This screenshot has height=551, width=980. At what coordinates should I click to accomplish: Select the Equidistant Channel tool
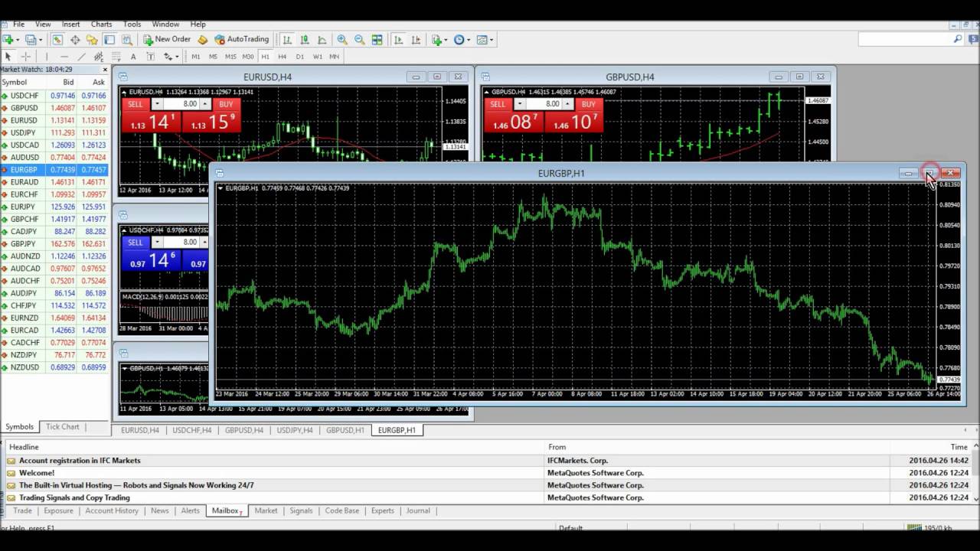[99, 57]
